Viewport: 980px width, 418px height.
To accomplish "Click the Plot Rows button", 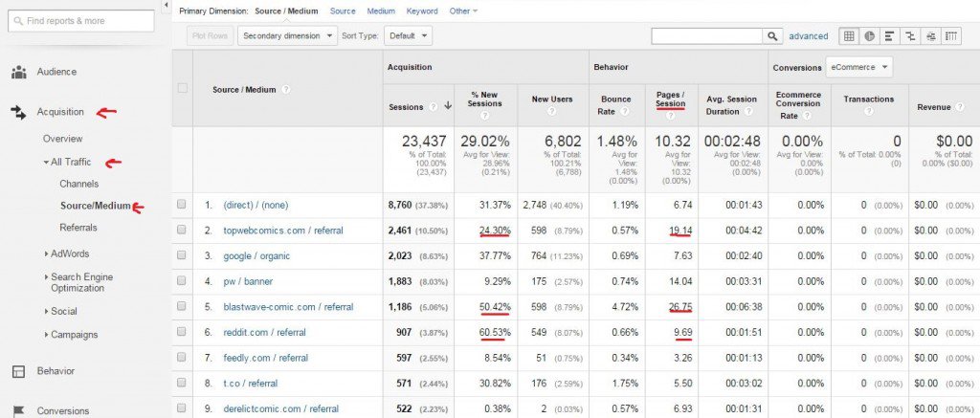I will pos(210,36).
